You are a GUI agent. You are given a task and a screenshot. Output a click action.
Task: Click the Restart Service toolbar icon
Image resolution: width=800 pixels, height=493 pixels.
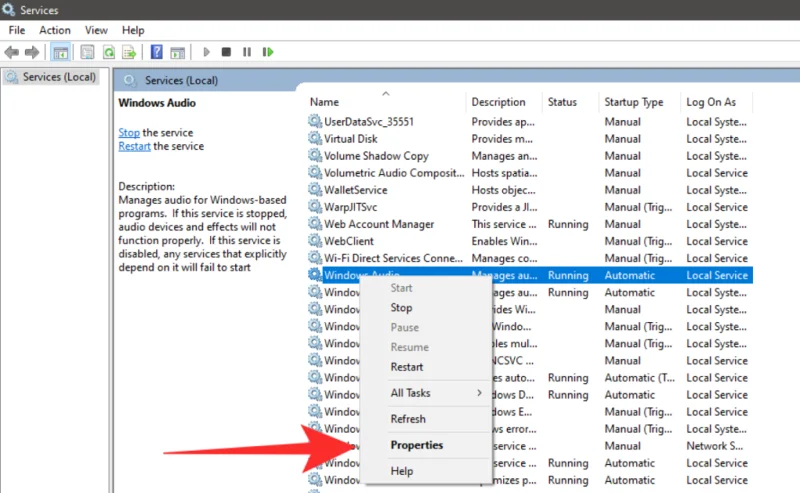coord(269,52)
